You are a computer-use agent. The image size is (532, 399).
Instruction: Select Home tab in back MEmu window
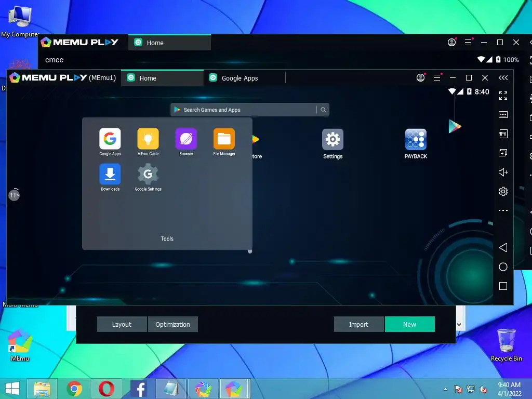pyautogui.click(x=169, y=43)
